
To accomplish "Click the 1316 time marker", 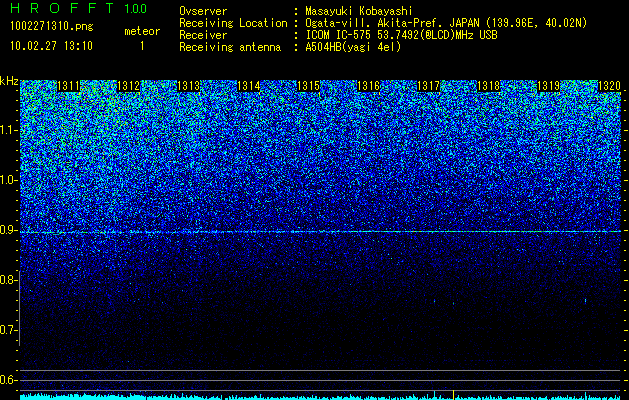I will pos(369,86).
